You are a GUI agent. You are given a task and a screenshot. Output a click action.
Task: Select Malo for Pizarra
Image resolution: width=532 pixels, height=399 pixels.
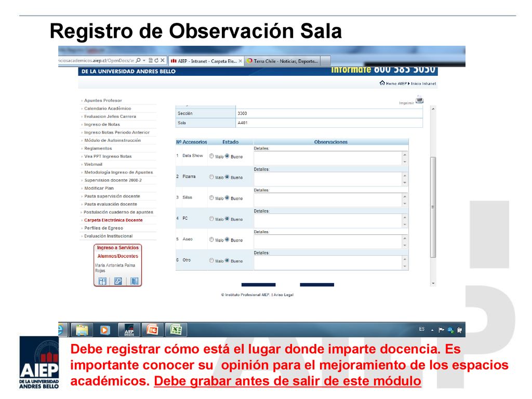coord(211,177)
